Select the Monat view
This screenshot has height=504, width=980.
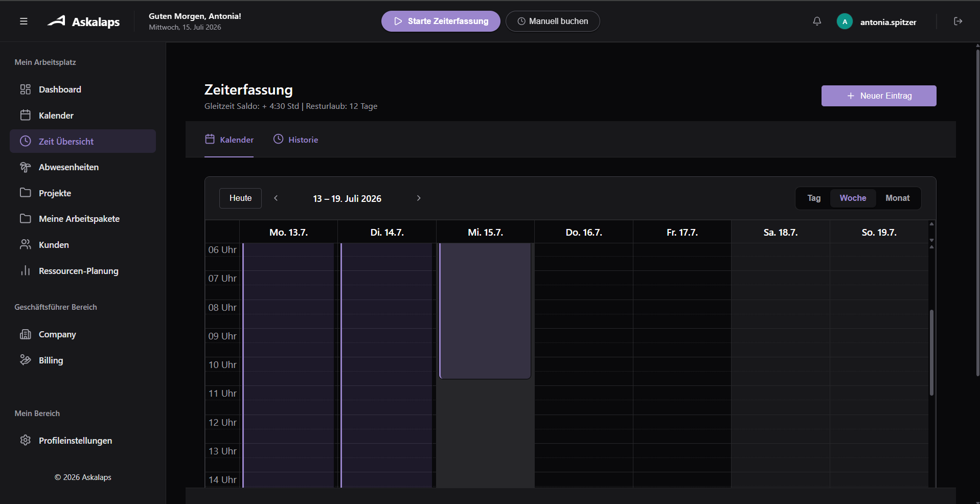(x=897, y=198)
